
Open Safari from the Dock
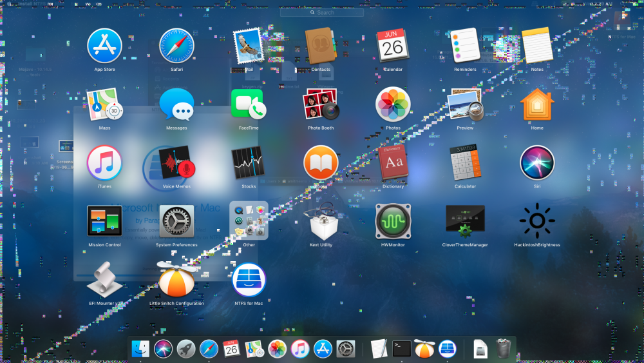(209, 349)
